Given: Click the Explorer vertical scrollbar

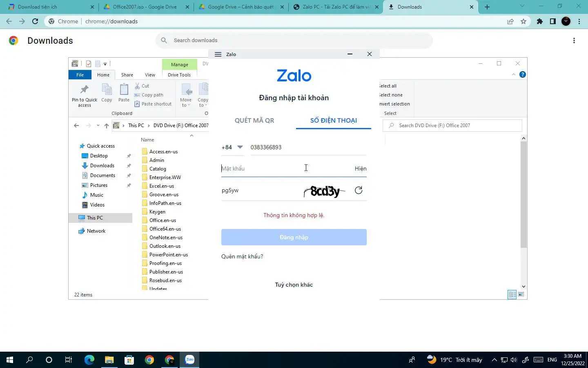Looking at the screenshot, I should (524, 194).
